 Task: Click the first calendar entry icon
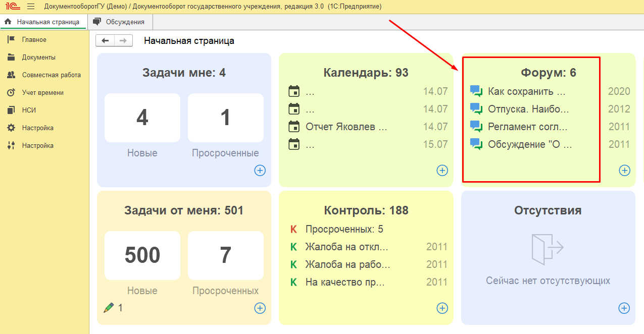pyautogui.click(x=293, y=91)
